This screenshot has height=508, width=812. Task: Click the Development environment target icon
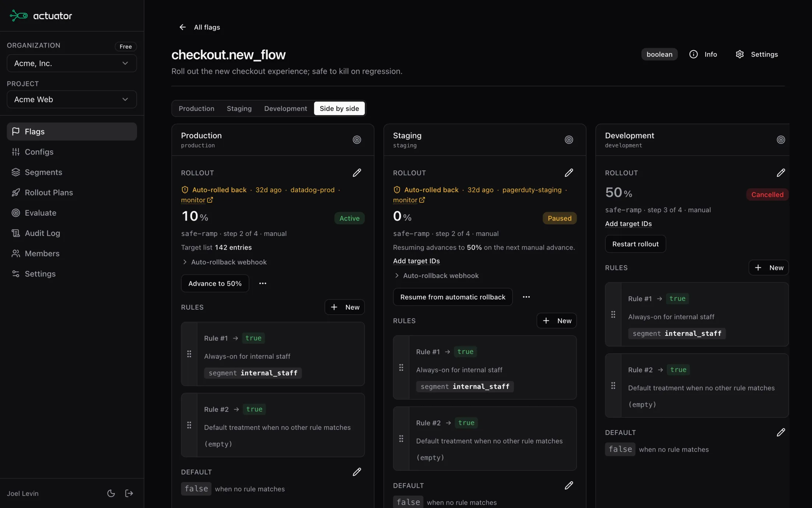click(781, 140)
